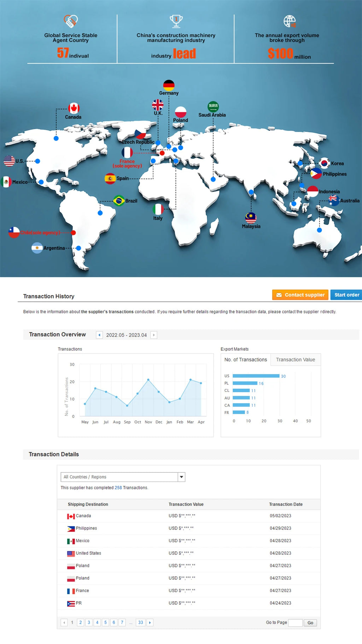This screenshot has height=644, width=362.
Task: Select the Australia flag marker
Action: pyautogui.click(x=334, y=201)
